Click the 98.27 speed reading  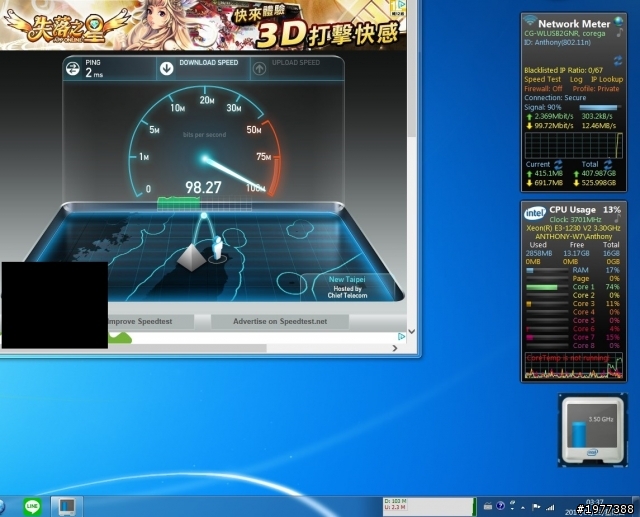[203, 188]
